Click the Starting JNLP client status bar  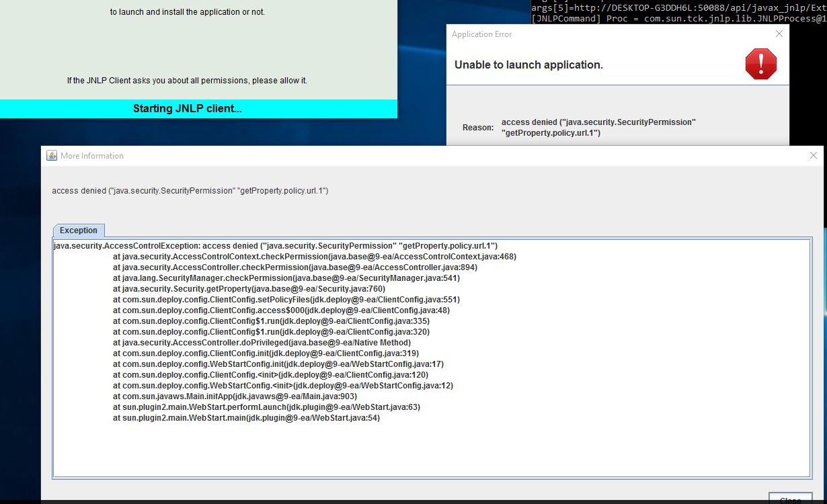coord(188,109)
